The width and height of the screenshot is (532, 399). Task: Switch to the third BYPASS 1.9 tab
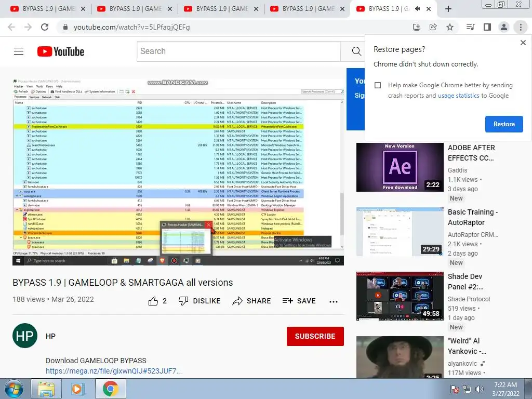(x=221, y=9)
